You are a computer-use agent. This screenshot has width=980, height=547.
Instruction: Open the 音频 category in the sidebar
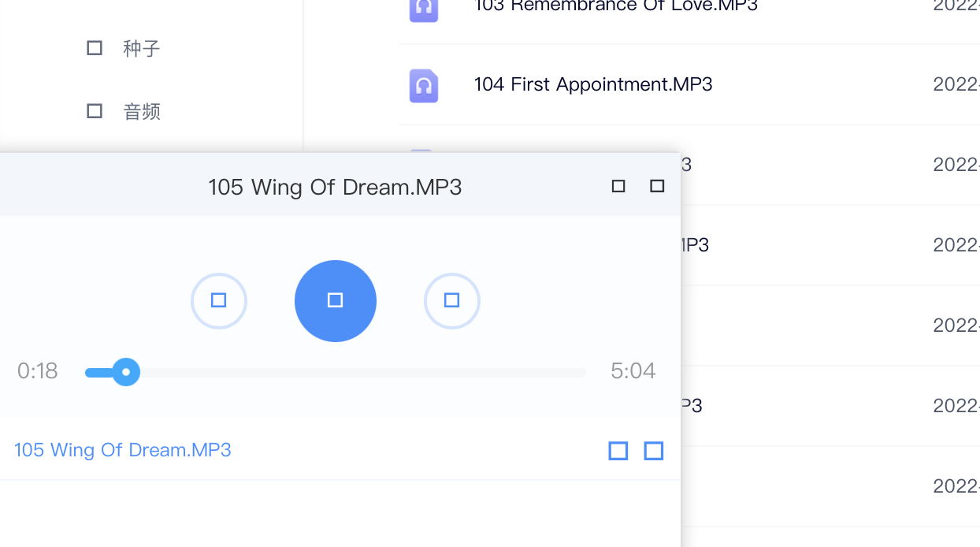pyautogui.click(x=142, y=112)
